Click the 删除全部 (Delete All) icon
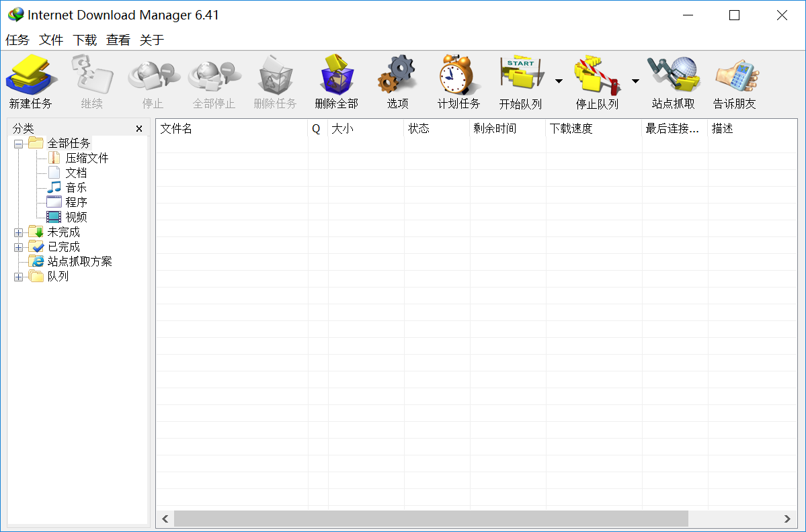 pyautogui.click(x=336, y=81)
